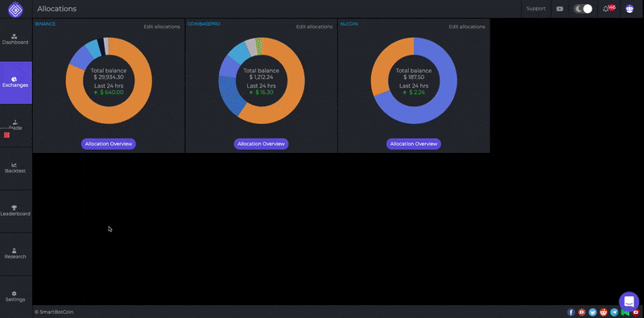The width and height of the screenshot is (644, 318).
Task: Open the Settings sidebar item
Action: pyautogui.click(x=15, y=296)
